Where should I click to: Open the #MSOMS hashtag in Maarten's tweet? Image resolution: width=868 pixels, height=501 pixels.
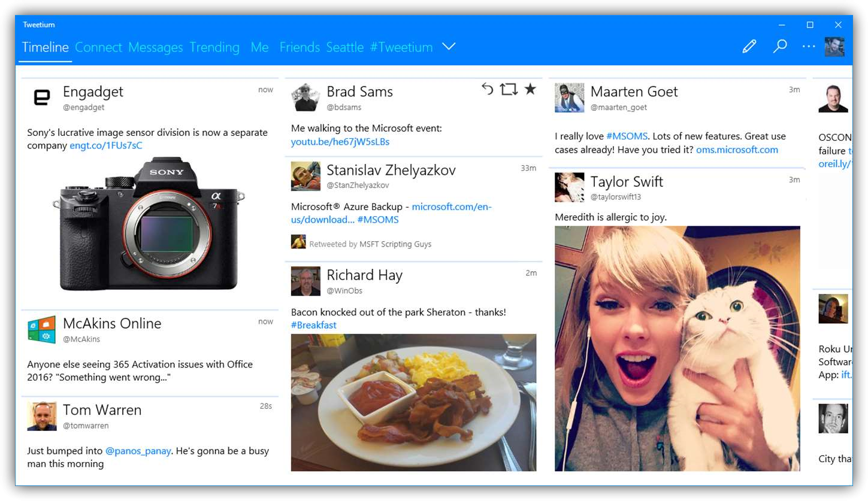point(627,136)
